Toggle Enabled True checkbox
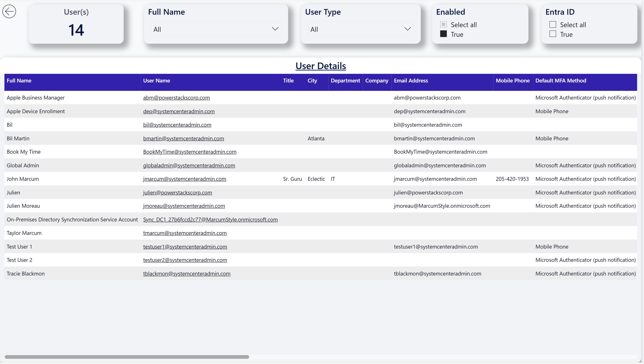This screenshot has height=364, width=644. coord(443,34)
